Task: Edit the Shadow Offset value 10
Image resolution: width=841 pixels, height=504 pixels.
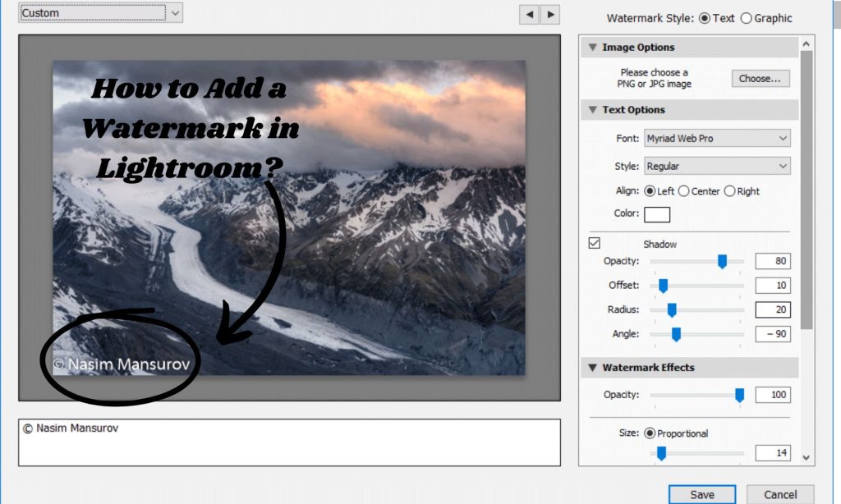Action: click(773, 285)
